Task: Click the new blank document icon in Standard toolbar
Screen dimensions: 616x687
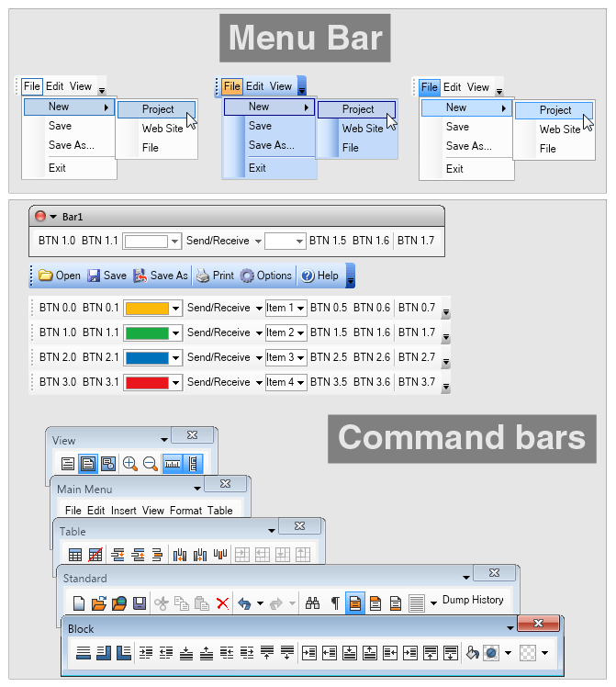Action: [79, 603]
